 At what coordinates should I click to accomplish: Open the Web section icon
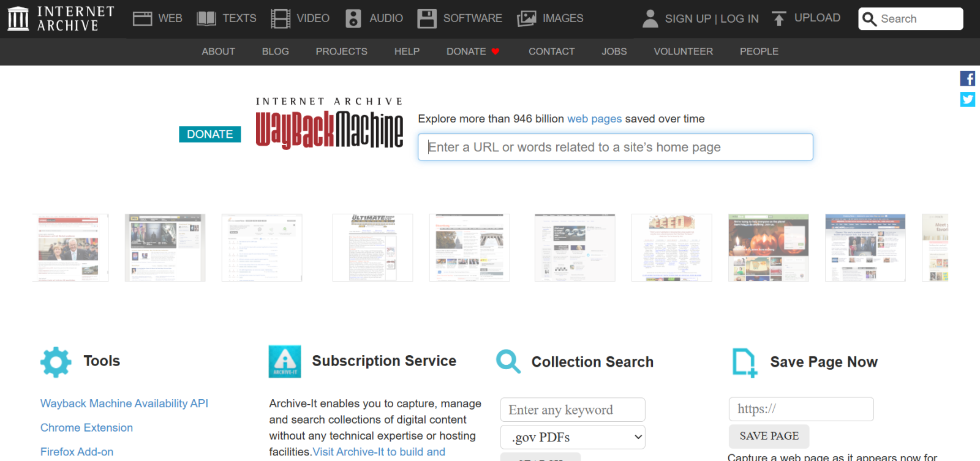142,18
